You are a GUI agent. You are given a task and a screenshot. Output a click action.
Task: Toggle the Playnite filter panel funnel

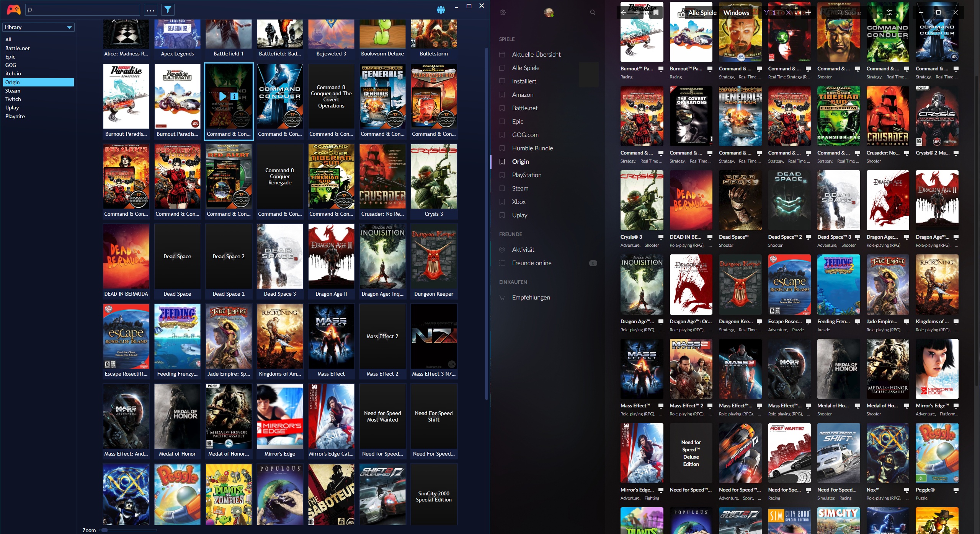point(168,10)
